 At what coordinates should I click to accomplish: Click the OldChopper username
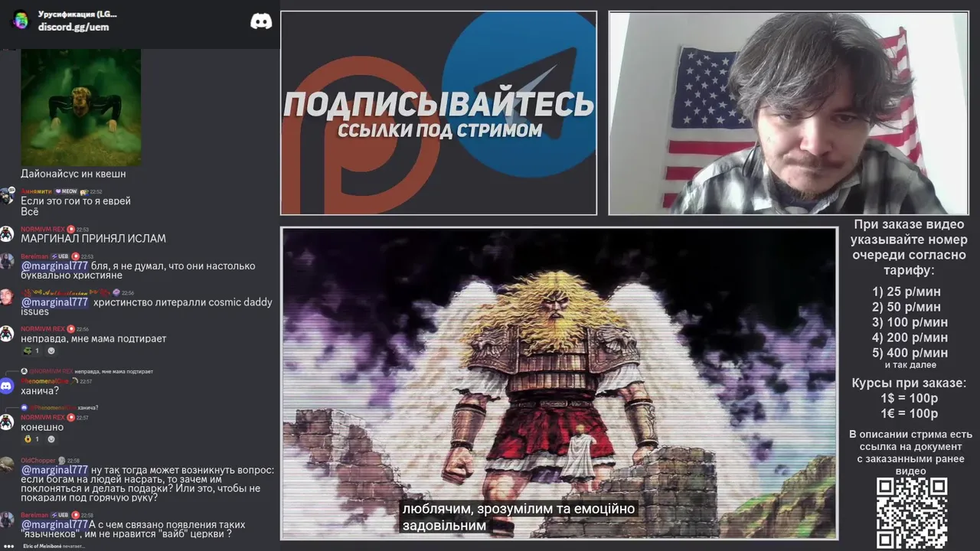pos(38,461)
